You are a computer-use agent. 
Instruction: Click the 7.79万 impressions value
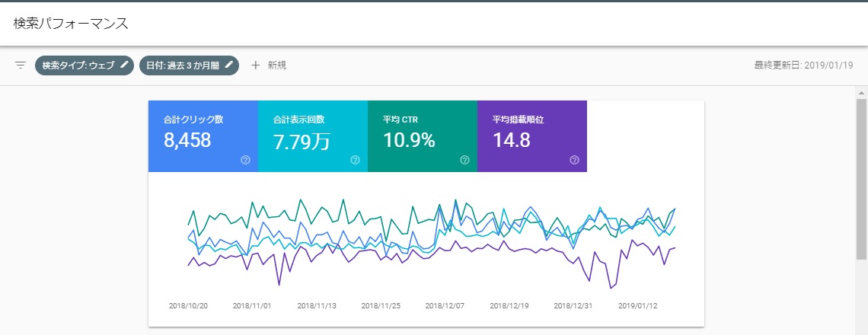tap(302, 141)
